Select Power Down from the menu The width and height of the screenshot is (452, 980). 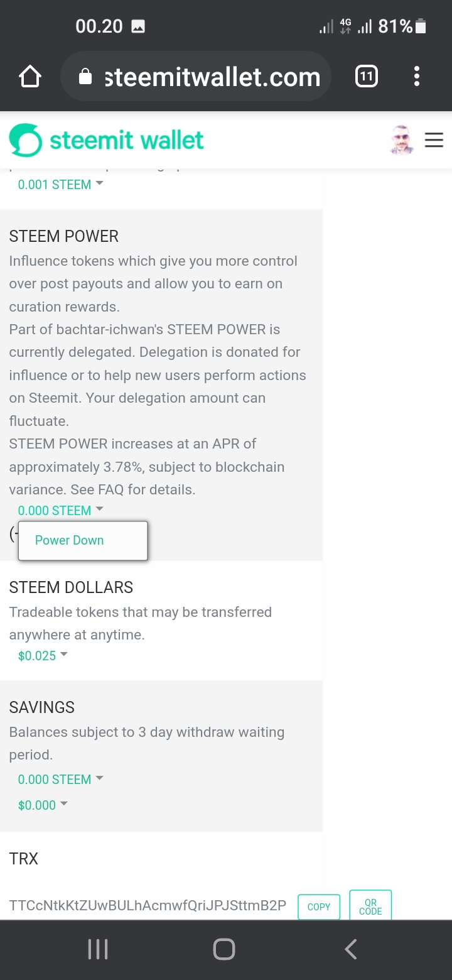point(70,540)
